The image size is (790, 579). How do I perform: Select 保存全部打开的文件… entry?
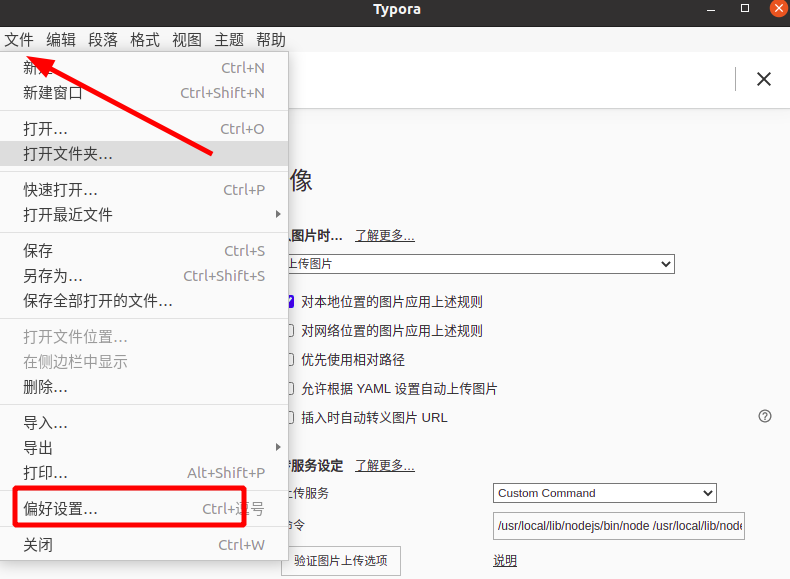tap(144, 301)
